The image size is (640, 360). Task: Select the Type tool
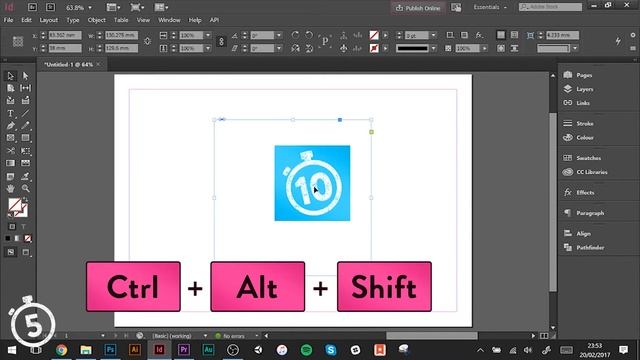pos(11,113)
